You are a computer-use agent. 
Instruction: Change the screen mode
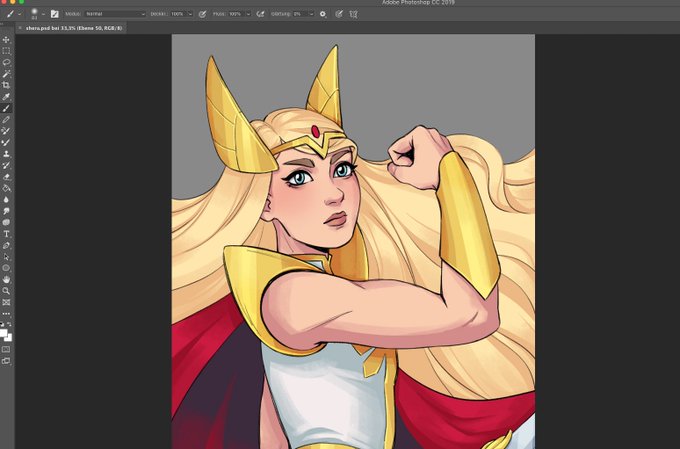[6, 361]
